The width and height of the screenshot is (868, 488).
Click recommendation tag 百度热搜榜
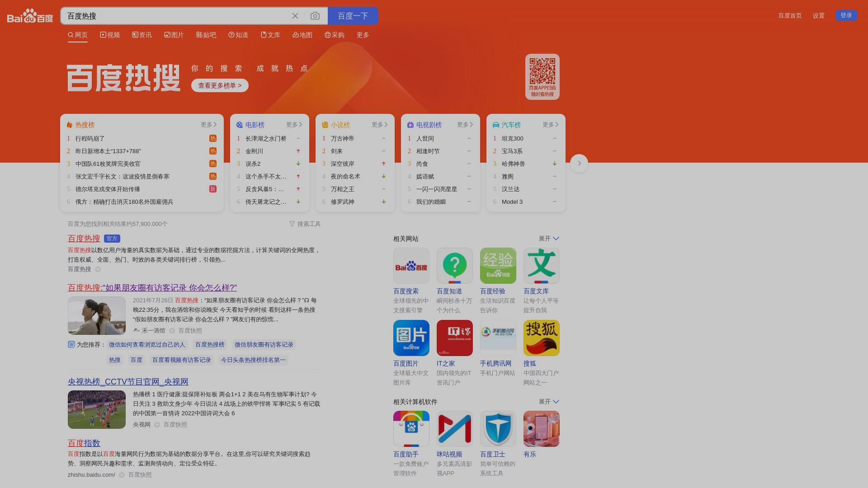(x=210, y=345)
